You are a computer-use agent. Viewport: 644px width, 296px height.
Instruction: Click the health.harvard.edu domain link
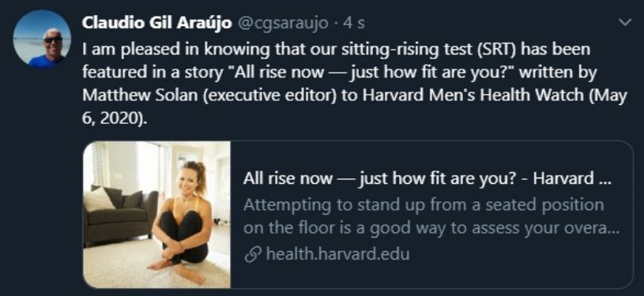pyautogui.click(x=337, y=254)
